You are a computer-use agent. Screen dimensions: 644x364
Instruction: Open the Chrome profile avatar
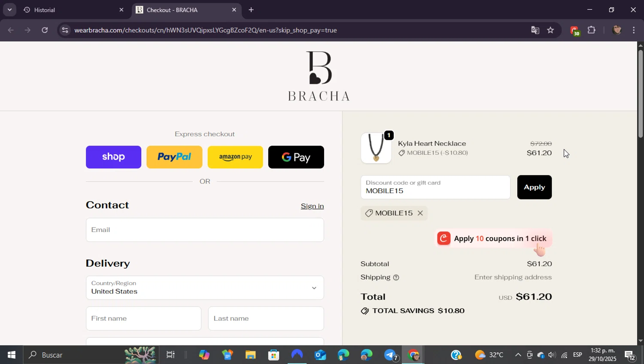coord(617,30)
